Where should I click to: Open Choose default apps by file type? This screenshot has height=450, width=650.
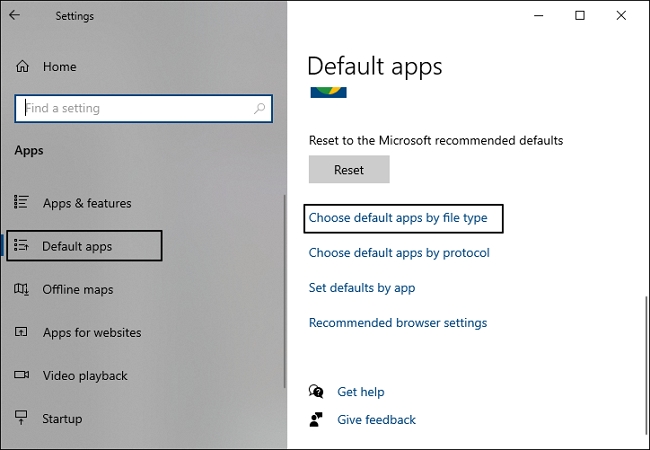point(398,218)
